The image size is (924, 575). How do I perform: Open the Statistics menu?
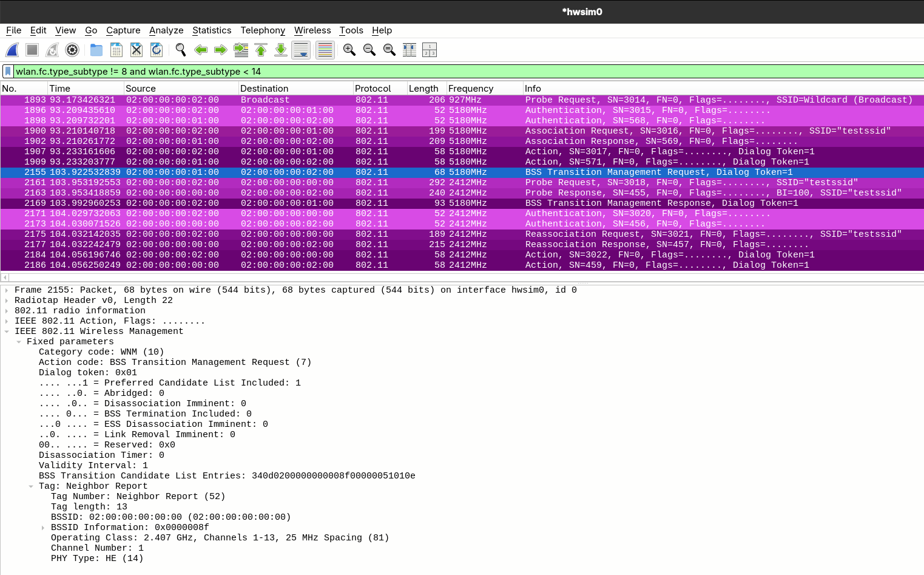[x=211, y=30]
